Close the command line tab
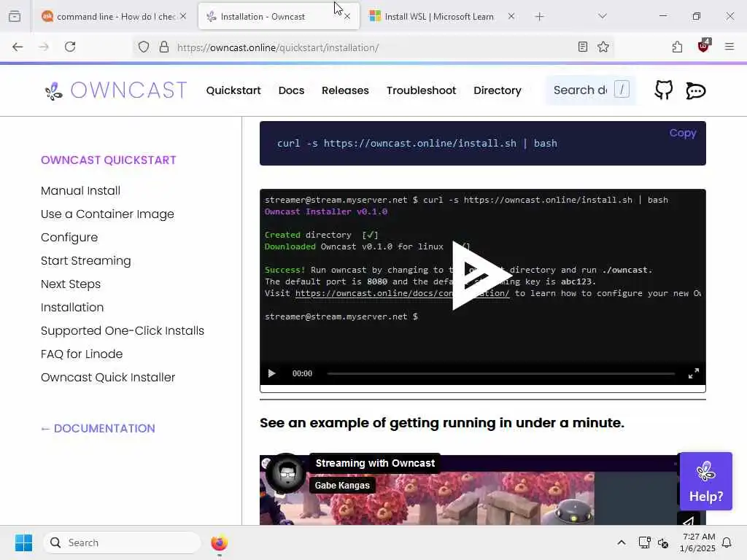747x560 pixels. tap(183, 17)
